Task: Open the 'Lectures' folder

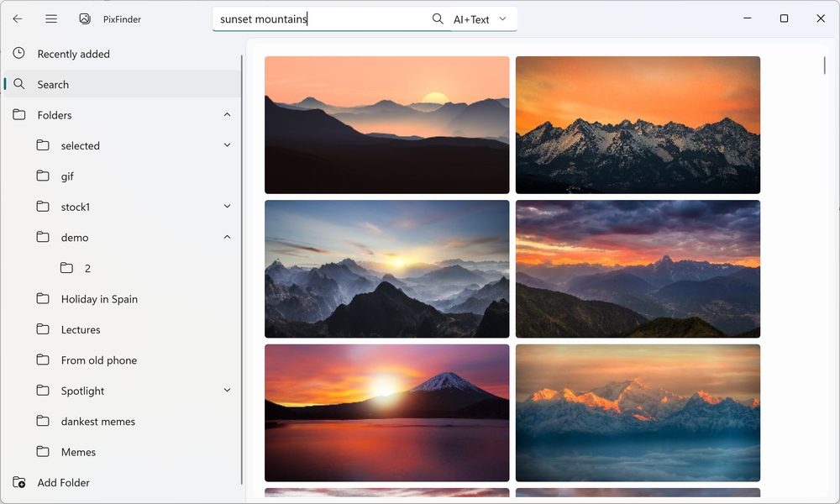Action: (x=122, y=328)
